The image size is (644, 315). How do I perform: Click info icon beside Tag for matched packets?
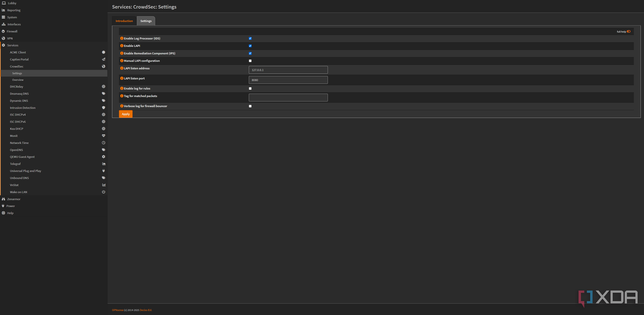(x=122, y=96)
